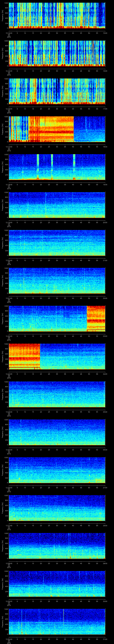The image size is (114, 644).
Task: Select the 12:16:00 start time label
Action: [9, 109]
